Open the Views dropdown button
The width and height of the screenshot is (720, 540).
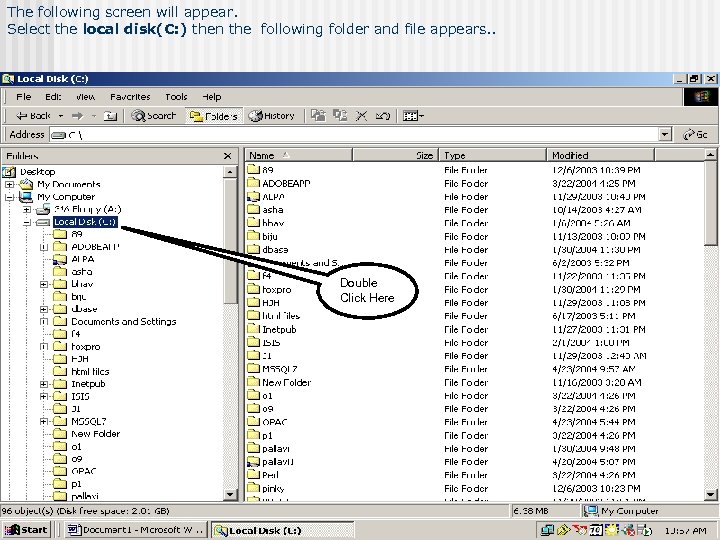tap(413, 116)
